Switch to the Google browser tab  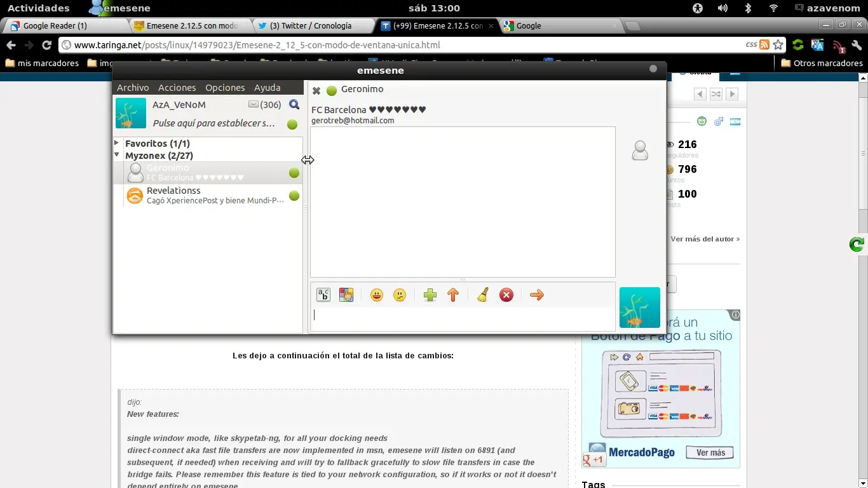559,26
